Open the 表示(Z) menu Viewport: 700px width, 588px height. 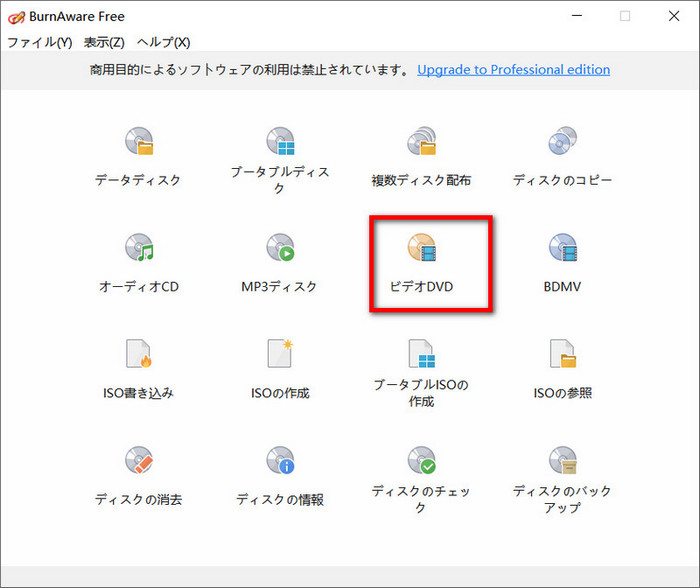104,42
